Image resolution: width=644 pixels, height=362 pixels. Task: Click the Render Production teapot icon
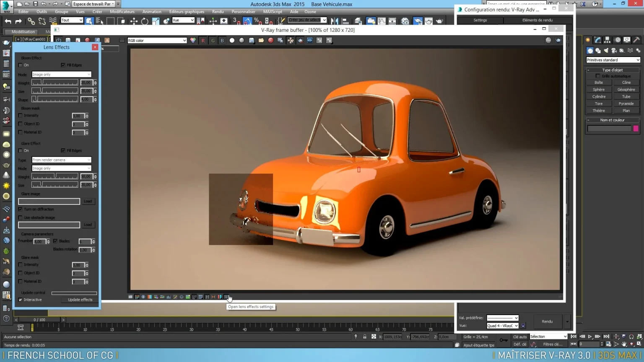click(x=439, y=21)
